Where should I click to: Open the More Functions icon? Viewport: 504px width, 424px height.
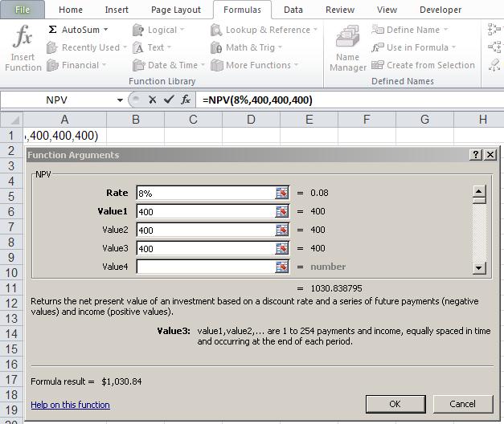click(217, 65)
